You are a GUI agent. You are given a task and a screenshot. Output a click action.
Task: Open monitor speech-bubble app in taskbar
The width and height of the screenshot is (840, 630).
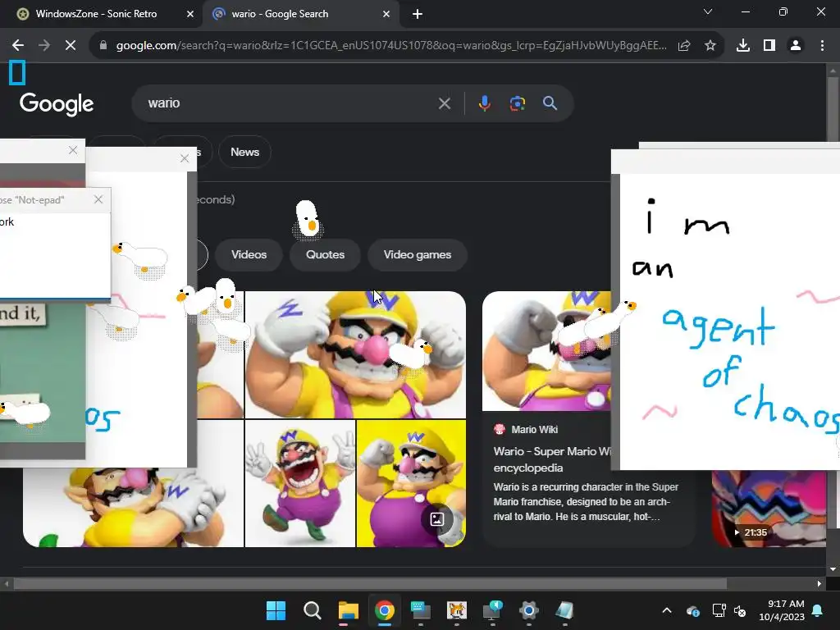click(492, 610)
